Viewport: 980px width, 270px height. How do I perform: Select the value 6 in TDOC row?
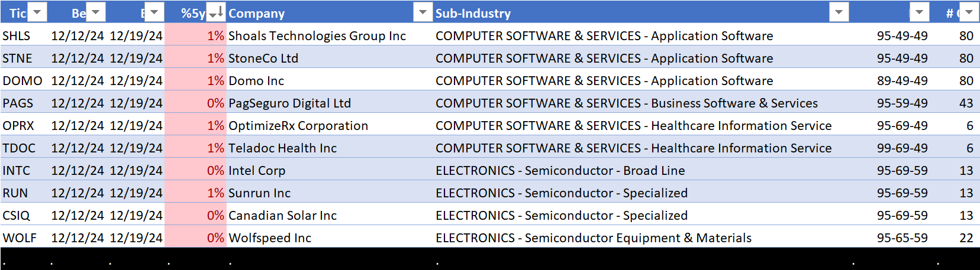tap(970, 148)
